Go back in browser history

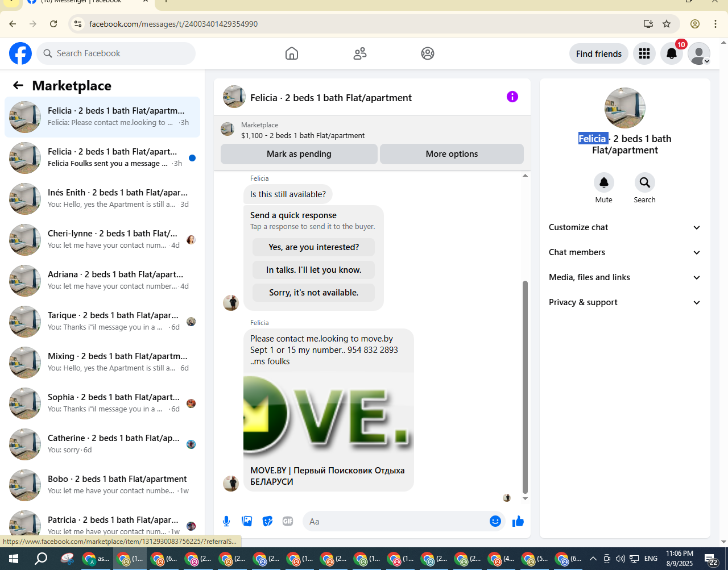pyautogui.click(x=13, y=24)
